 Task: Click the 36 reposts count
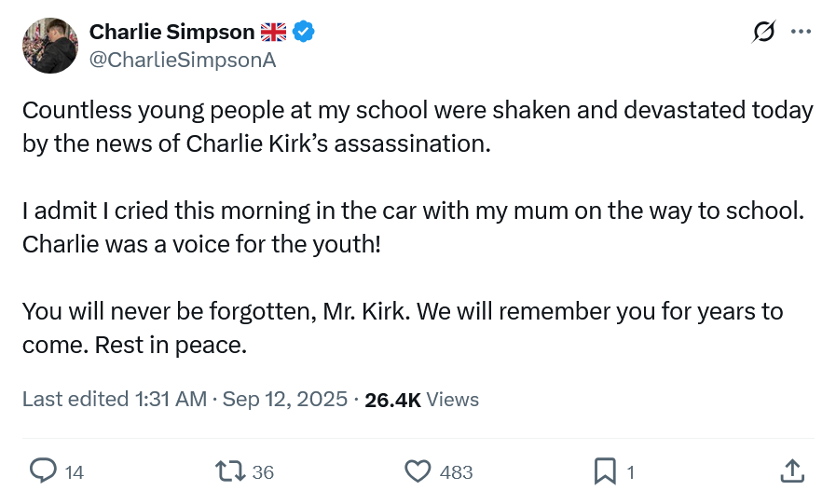point(263,472)
